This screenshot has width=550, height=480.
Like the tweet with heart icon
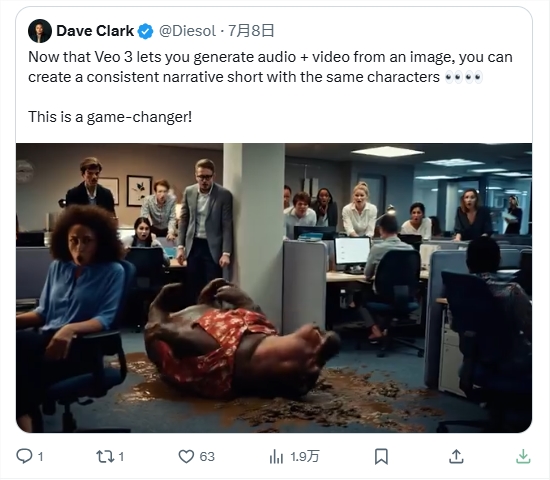pyautogui.click(x=186, y=456)
